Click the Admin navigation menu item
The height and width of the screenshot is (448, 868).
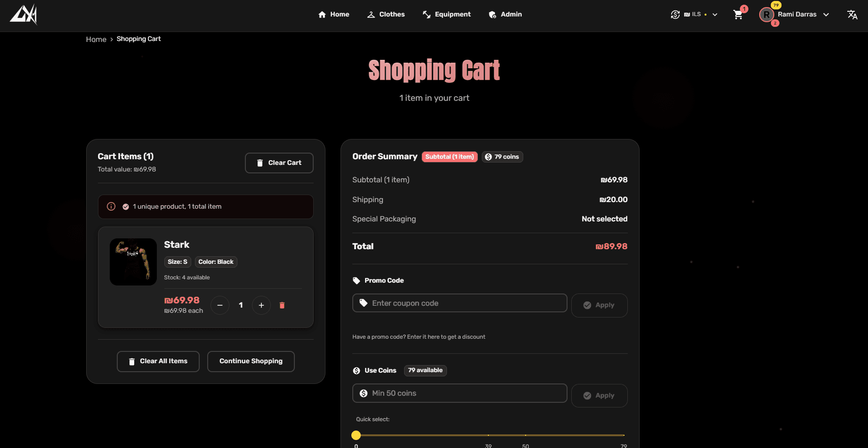511,14
